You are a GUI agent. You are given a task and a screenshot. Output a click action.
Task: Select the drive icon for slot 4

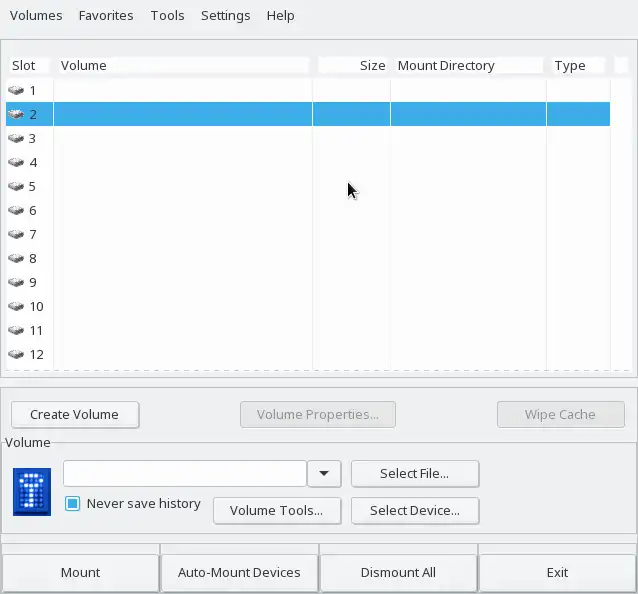16,162
